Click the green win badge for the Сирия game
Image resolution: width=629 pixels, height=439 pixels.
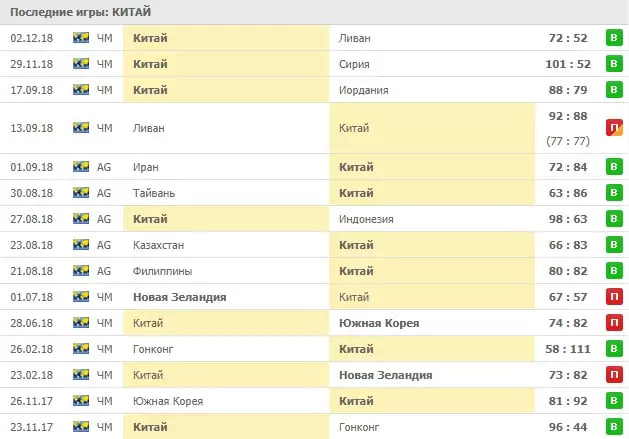[x=614, y=64]
